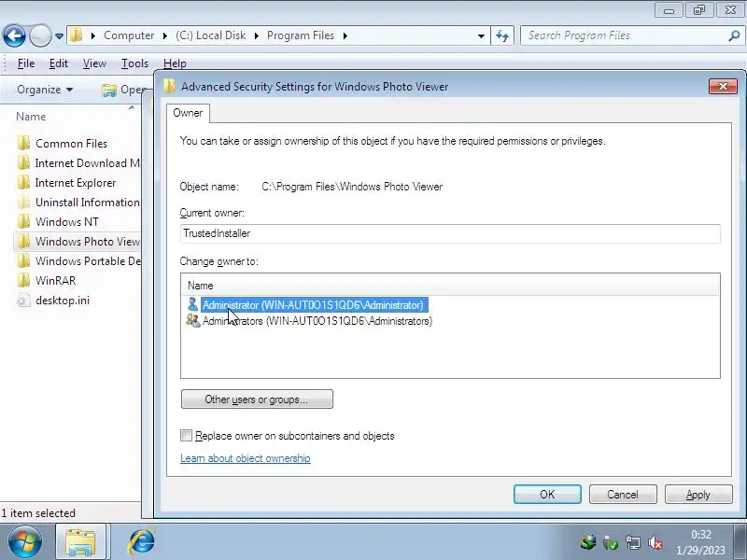The width and height of the screenshot is (747, 560).
Task: Click the Windows Explorer taskbar icon
Action: [80, 542]
